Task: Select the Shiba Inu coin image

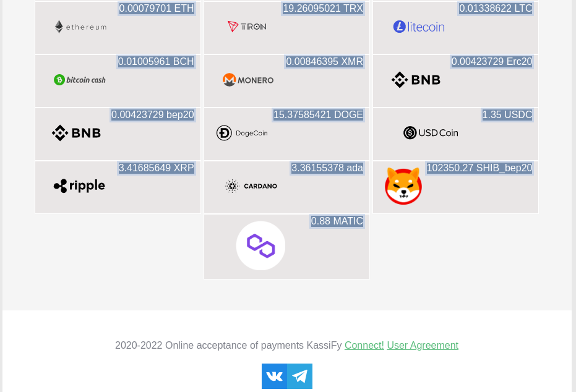Action: coord(403,185)
